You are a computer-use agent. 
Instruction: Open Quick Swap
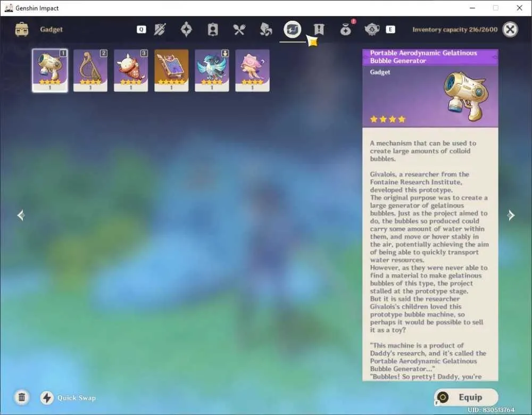[x=68, y=397]
